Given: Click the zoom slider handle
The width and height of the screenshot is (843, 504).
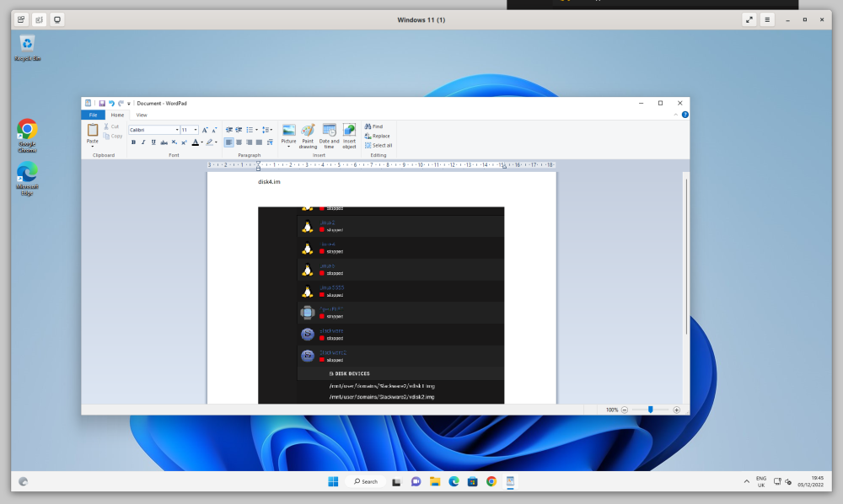Looking at the screenshot, I should (x=651, y=410).
